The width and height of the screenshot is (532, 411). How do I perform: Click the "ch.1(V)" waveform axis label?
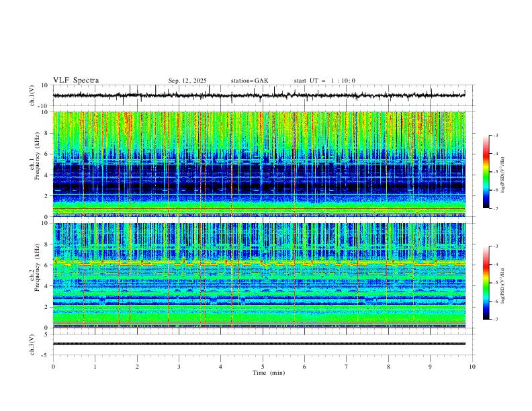(32, 95)
